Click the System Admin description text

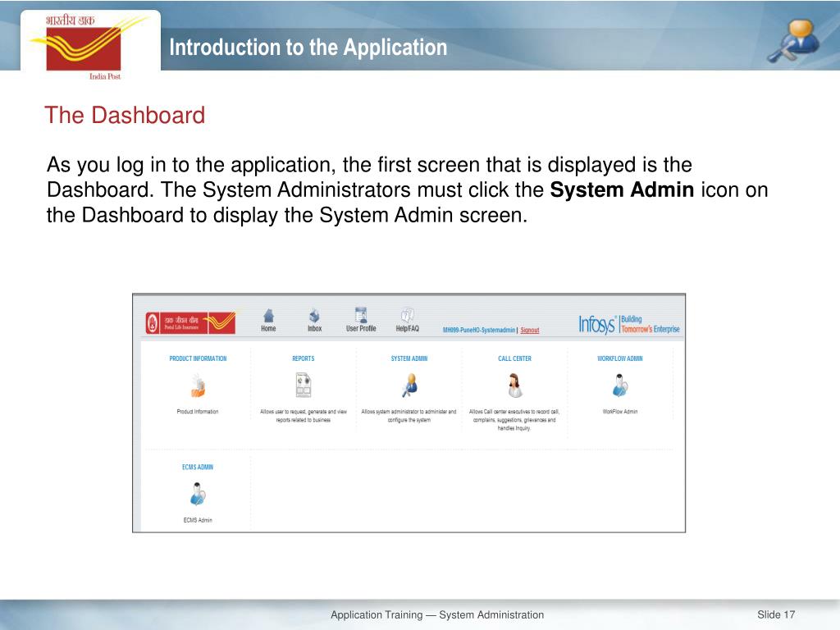pos(409,416)
